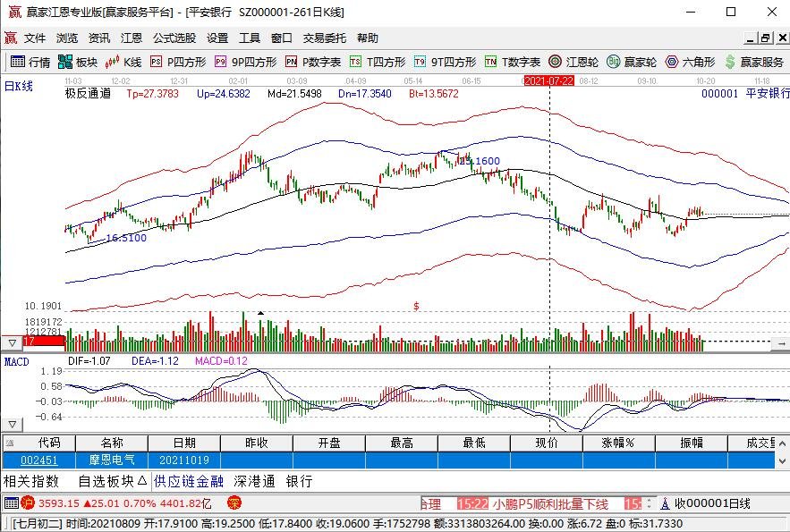The width and height of the screenshot is (790, 532).
Task: Click the sort icon in table header corner
Action: click(9, 443)
